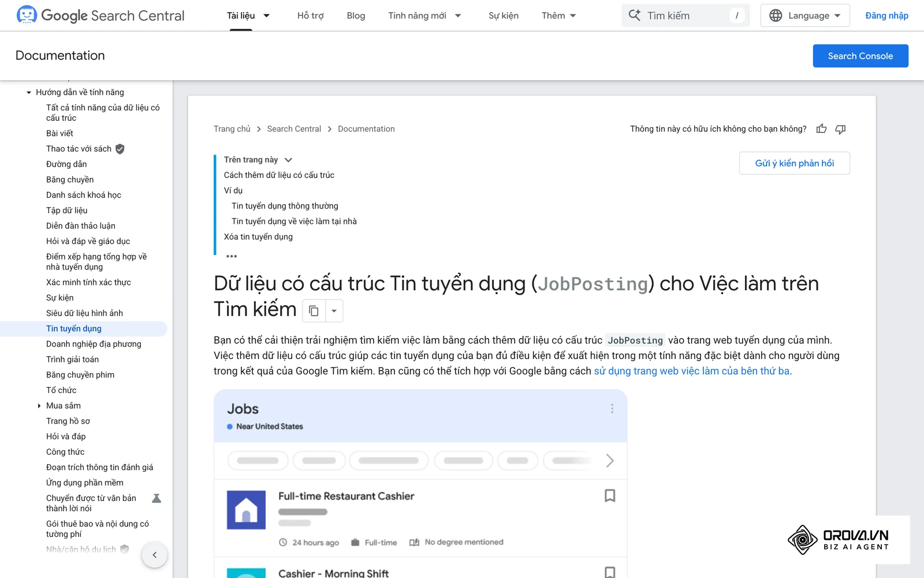Expand the Mua sắm tree item
Screen dimensions: 924x578
coord(39,406)
